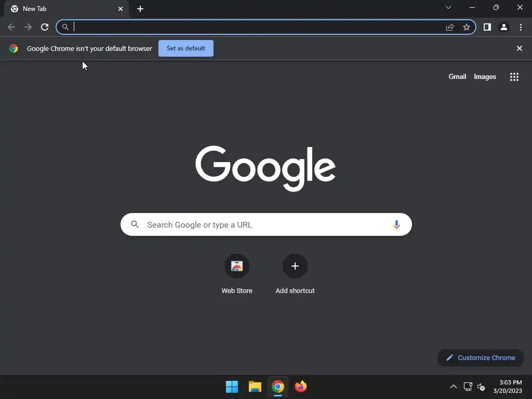
Task: Select the New Tab tab
Action: (x=66, y=9)
